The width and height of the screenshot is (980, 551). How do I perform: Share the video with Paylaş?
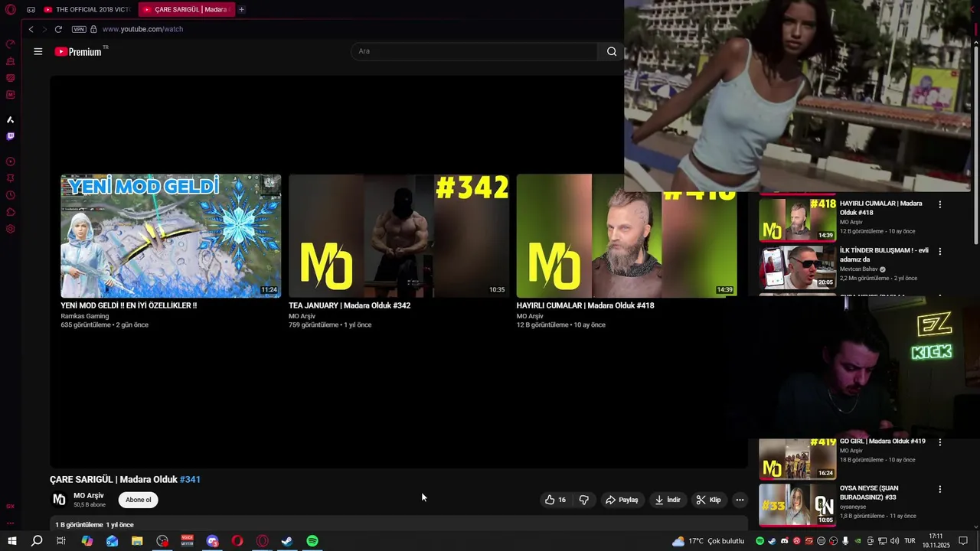(622, 500)
